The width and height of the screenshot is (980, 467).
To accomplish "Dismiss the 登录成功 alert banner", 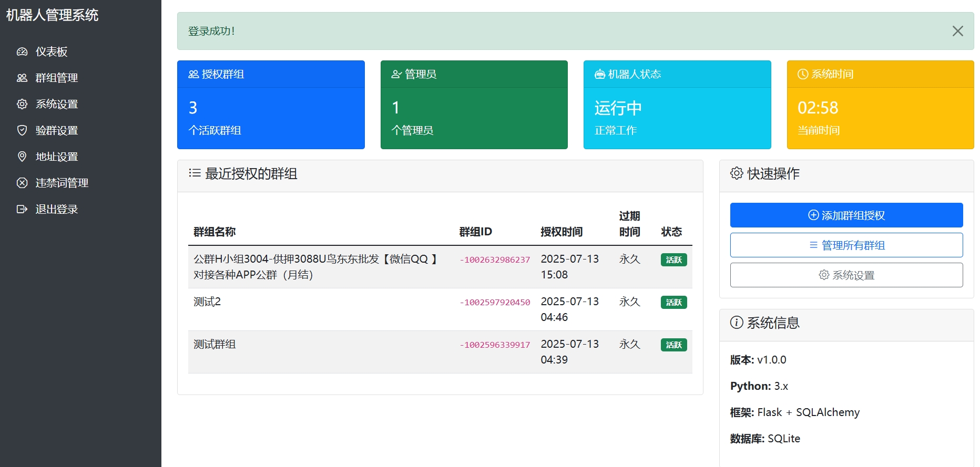I will [957, 31].
